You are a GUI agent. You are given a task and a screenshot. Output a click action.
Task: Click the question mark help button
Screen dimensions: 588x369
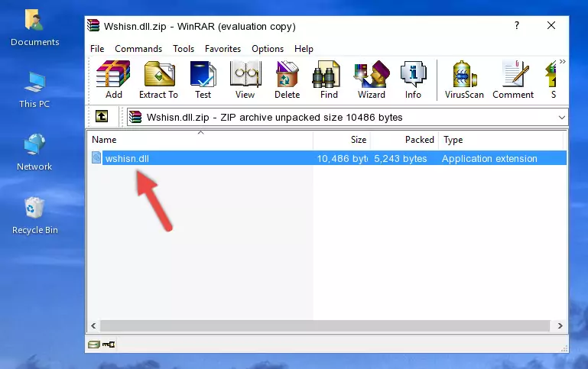[x=517, y=25]
